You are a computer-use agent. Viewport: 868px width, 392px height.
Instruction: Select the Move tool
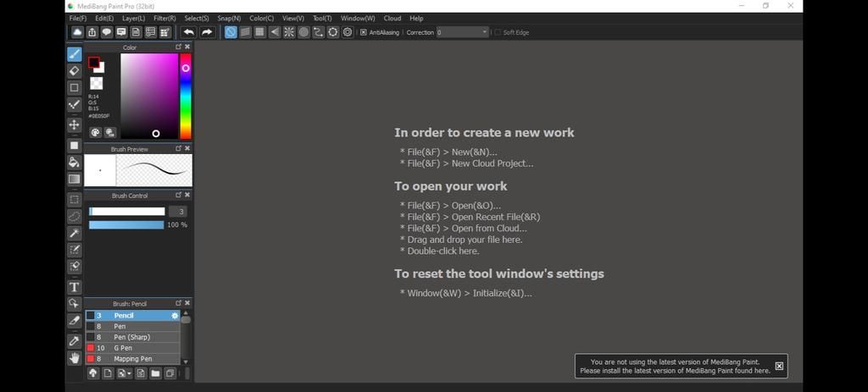(75, 125)
